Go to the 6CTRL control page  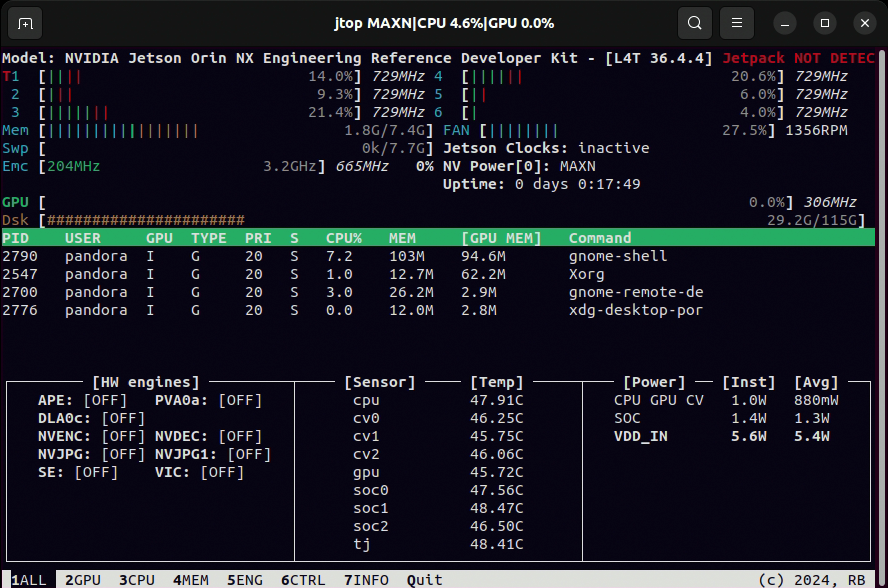point(303,579)
